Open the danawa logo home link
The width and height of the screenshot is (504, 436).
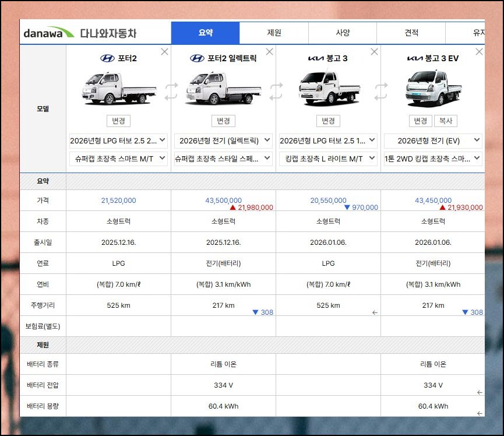pyautogui.click(x=49, y=33)
